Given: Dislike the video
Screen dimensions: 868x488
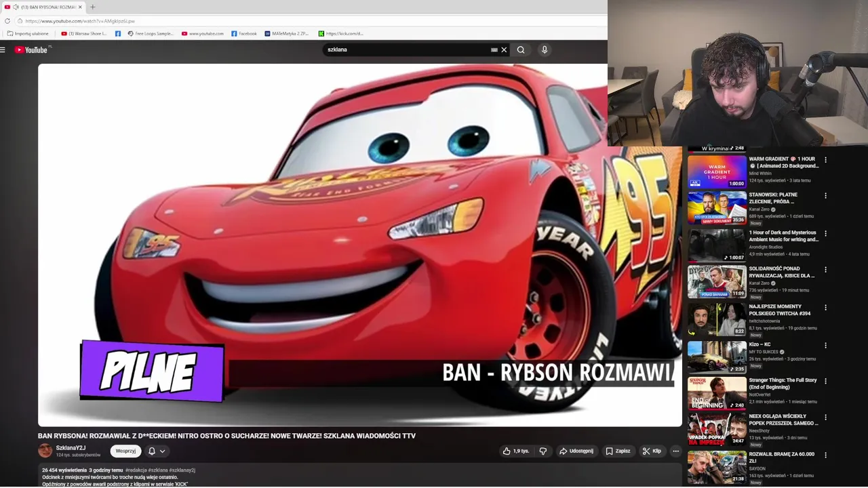Looking at the screenshot, I should pyautogui.click(x=543, y=451).
